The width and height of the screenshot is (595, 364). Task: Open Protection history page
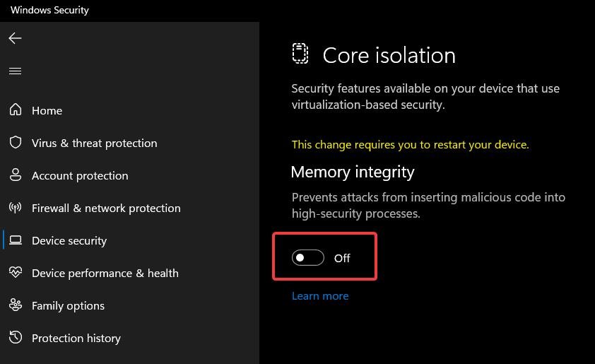(x=76, y=338)
